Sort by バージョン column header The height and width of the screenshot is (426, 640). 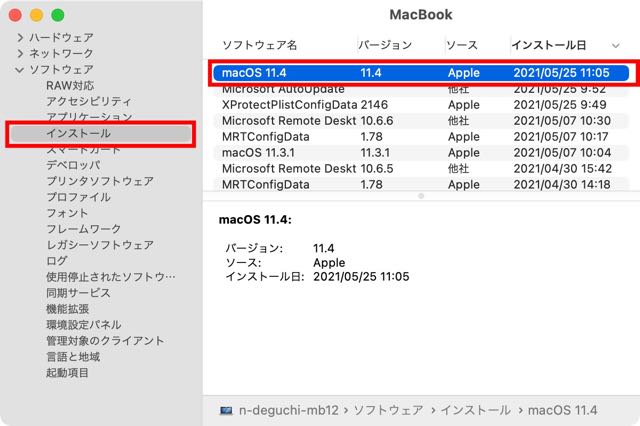tap(385, 45)
